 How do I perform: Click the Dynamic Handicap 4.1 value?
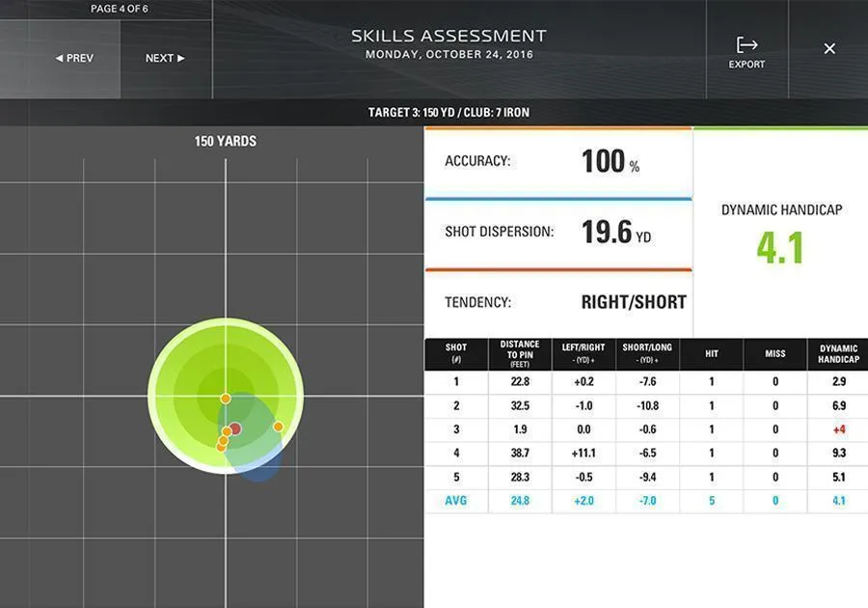pyautogui.click(x=780, y=248)
